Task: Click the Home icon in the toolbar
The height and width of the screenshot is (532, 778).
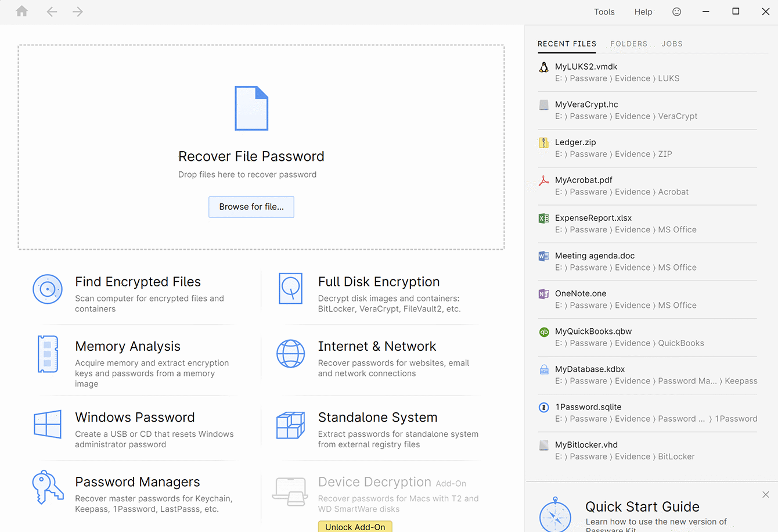Action: tap(22, 12)
